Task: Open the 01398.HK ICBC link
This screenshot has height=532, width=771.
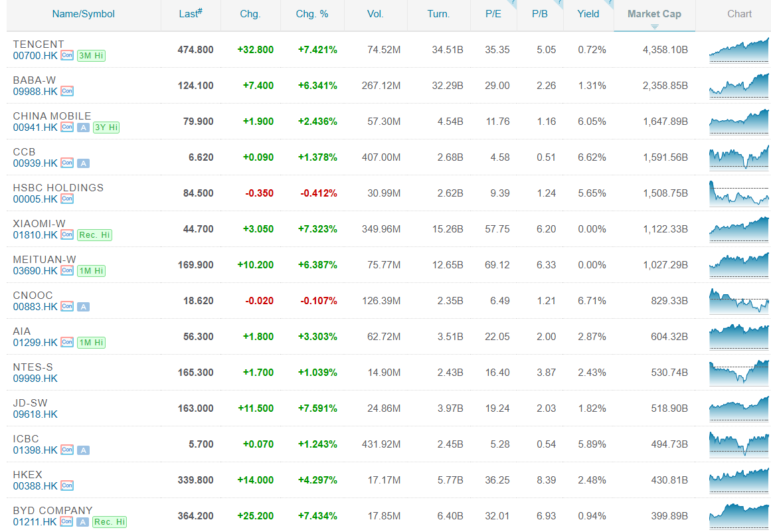Action: click(x=35, y=450)
